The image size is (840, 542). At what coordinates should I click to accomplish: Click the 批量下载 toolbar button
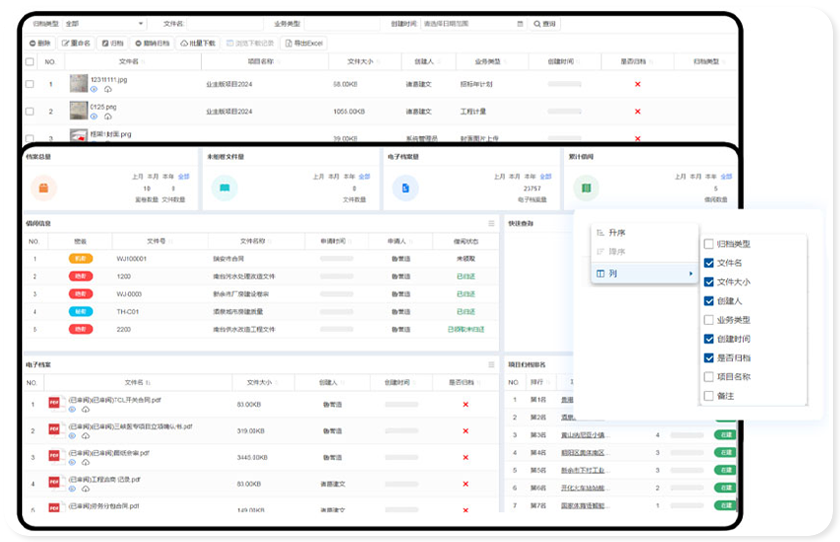(x=198, y=43)
